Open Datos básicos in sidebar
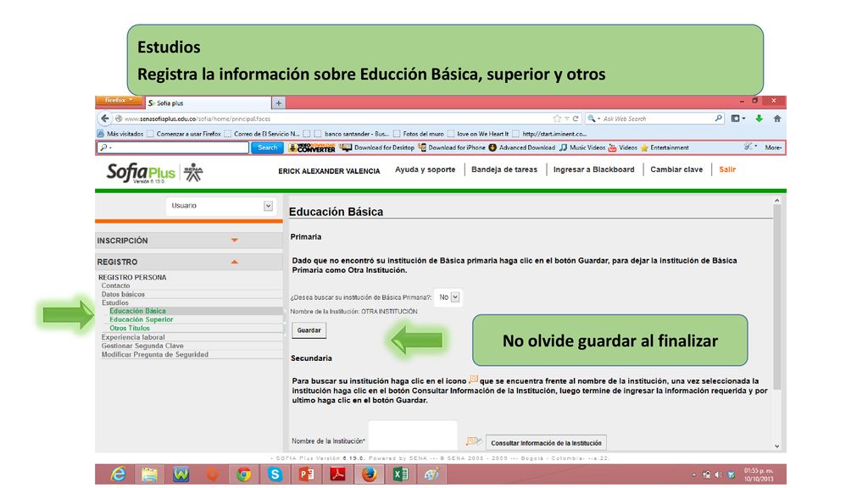 point(123,294)
